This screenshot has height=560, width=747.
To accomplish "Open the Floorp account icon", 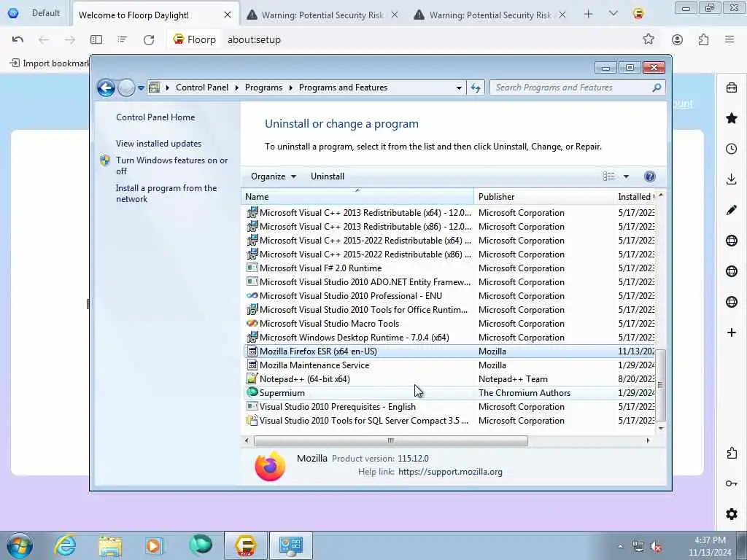I will pyautogui.click(x=677, y=39).
